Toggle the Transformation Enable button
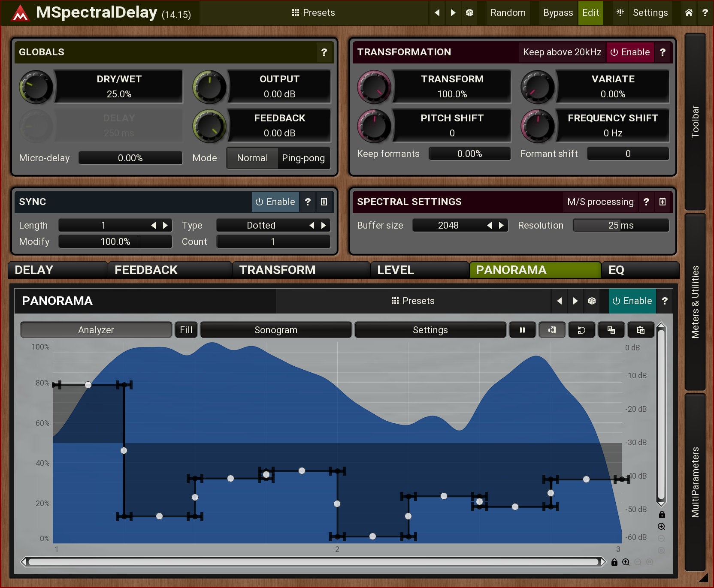714x588 pixels. 630,52
